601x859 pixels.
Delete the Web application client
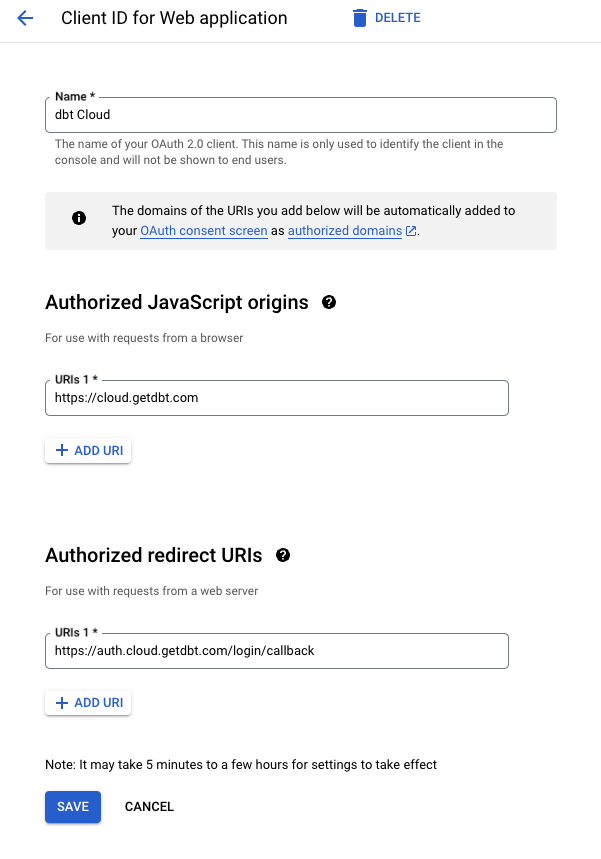(x=386, y=17)
